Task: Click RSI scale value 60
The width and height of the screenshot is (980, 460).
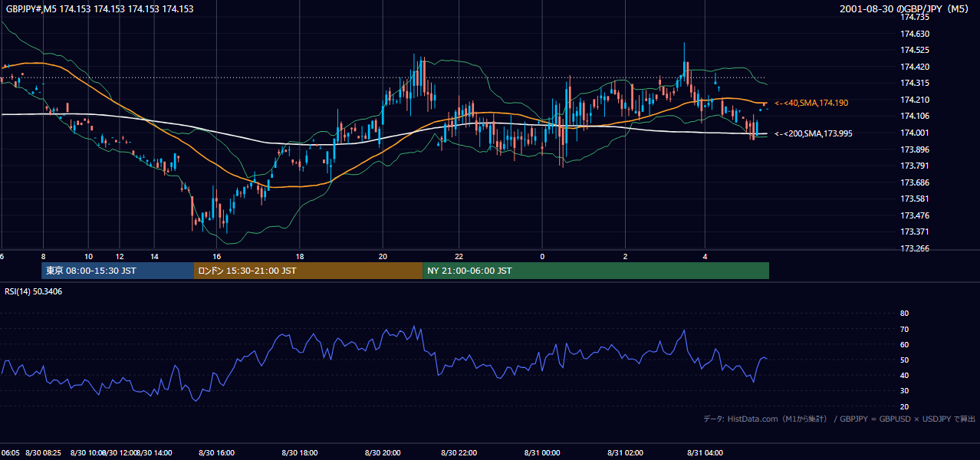Action: click(904, 344)
